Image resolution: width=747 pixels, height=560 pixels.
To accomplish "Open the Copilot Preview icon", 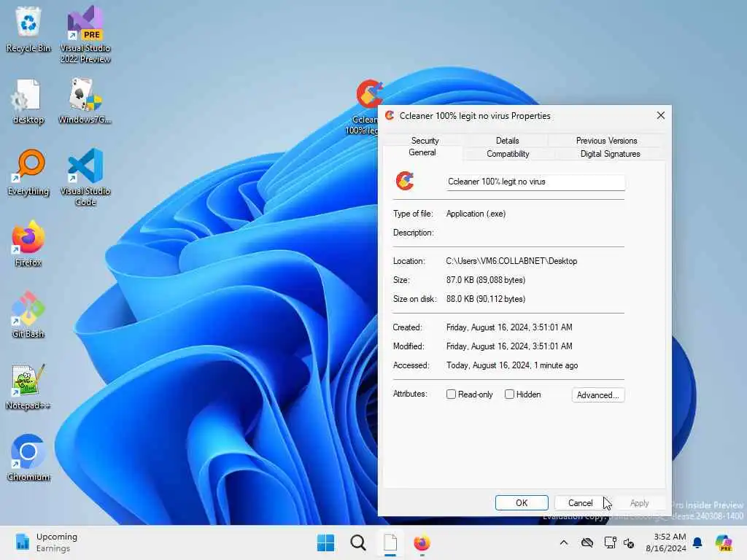I will pyautogui.click(x=724, y=542).
